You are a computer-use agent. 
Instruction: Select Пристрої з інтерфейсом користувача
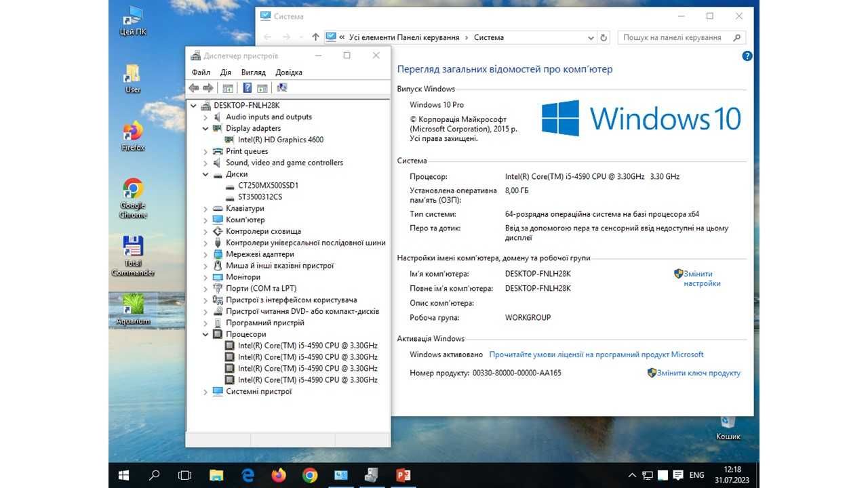click(x=291, y=300)
